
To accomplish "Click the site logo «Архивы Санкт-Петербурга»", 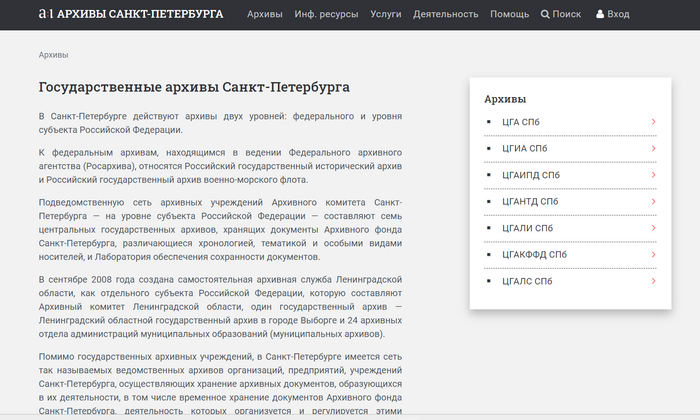I will (130, 15).
